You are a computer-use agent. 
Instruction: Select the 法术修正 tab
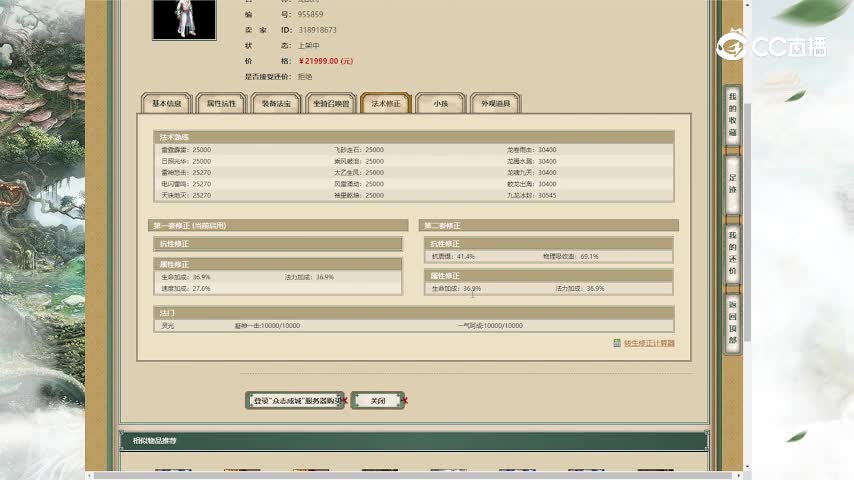point(385,103)
